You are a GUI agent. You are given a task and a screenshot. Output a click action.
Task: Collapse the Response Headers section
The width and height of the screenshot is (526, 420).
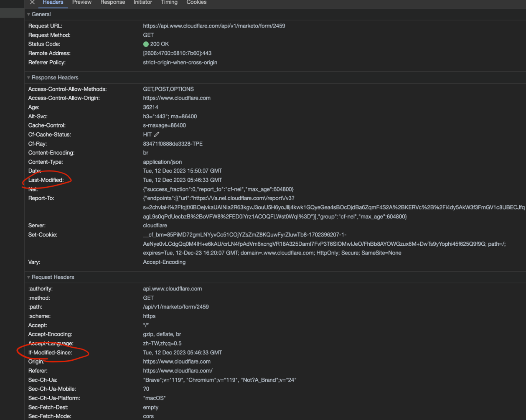tap(29, 78)
